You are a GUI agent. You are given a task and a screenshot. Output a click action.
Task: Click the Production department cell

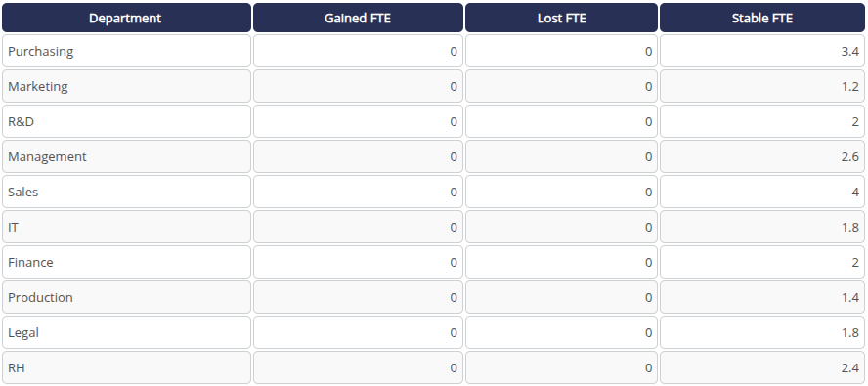pyautogui.click(x=126, y=297)
